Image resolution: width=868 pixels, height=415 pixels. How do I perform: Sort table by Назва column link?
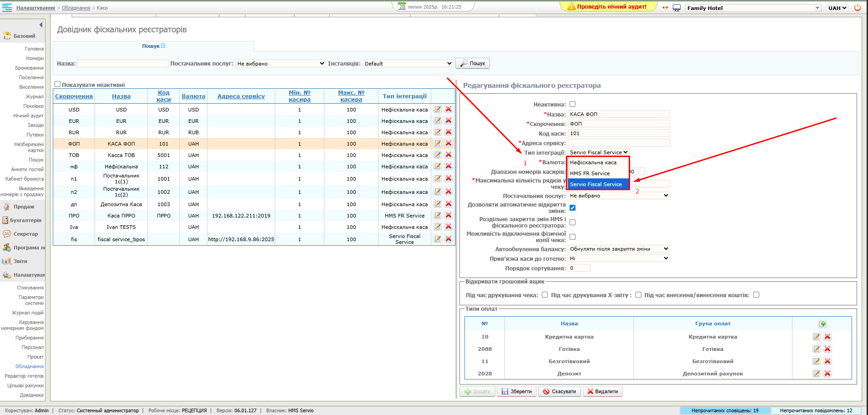click(121, 96)
